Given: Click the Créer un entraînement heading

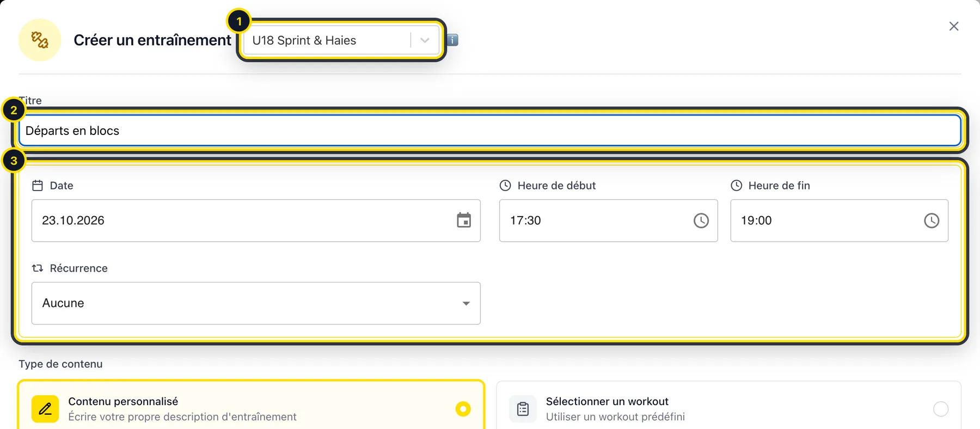Looking at the screenshot, I should [152, 40].
